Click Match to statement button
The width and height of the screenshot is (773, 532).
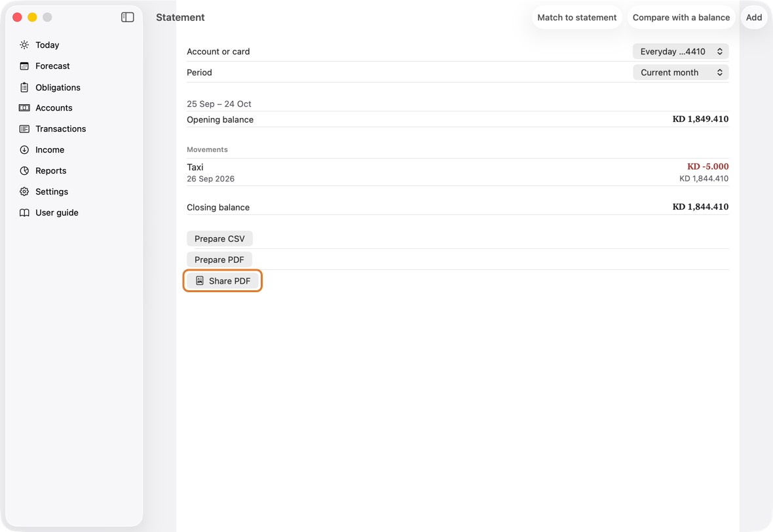[x=576, y=17]
